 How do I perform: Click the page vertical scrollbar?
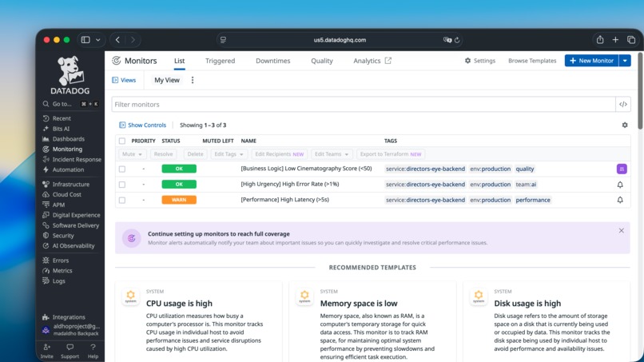[x=640, y=92]
